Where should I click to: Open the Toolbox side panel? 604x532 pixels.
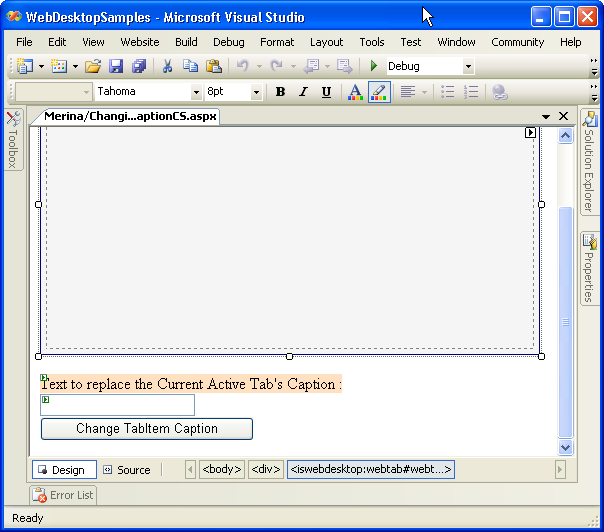[x=13, y=140]
